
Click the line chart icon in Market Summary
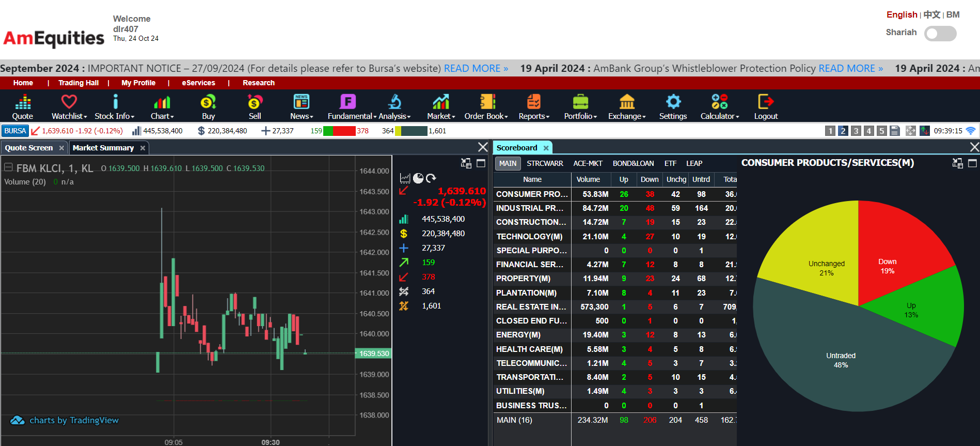(405, 178)
